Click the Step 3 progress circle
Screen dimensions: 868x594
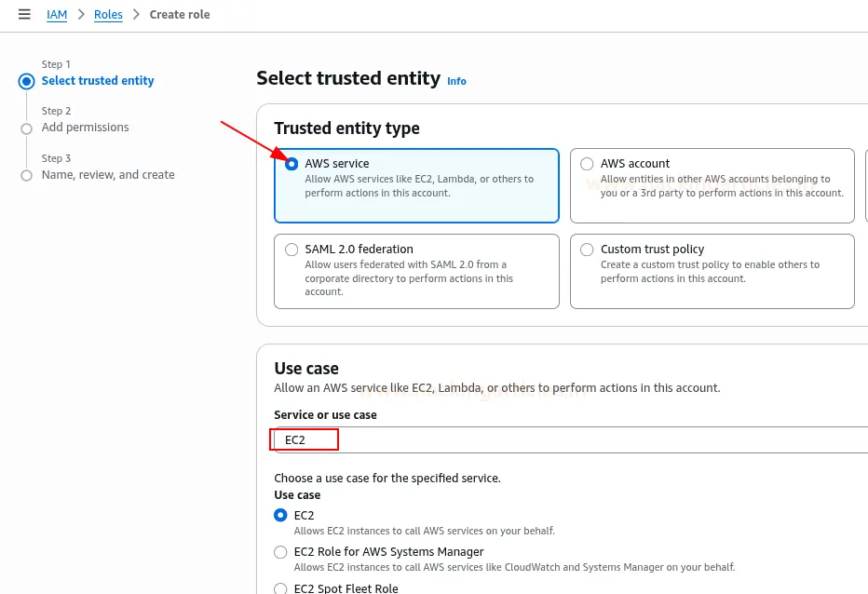pos(26,175)
